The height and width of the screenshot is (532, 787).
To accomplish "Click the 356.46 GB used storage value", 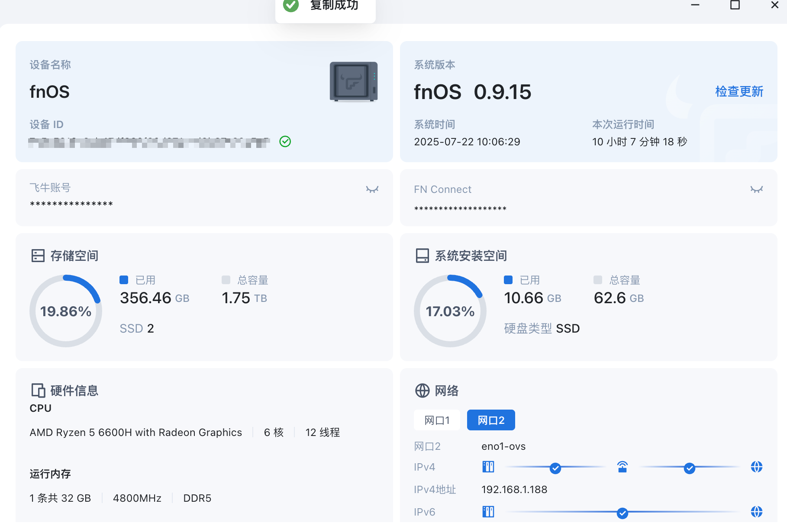I will pos(155,298).
